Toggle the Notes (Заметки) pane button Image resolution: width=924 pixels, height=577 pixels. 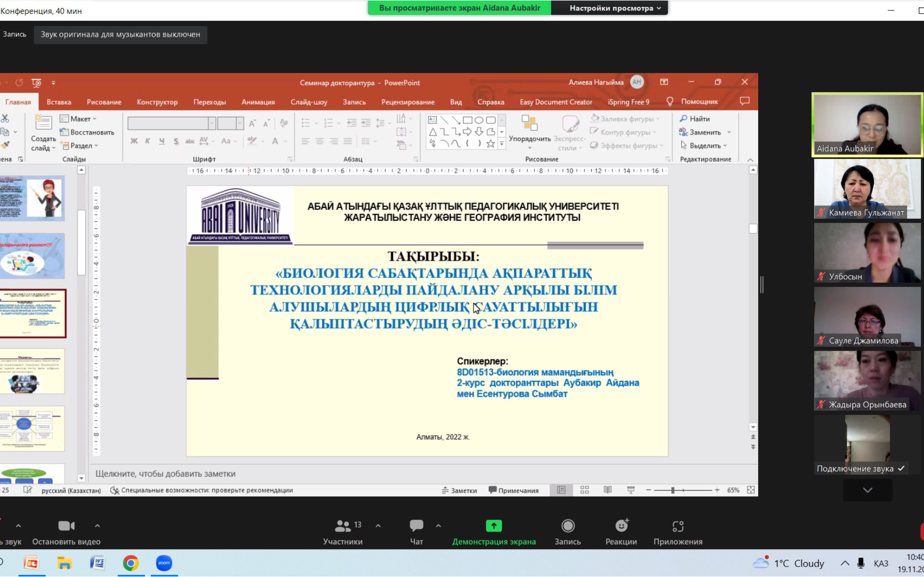click(x=459, y=490)
